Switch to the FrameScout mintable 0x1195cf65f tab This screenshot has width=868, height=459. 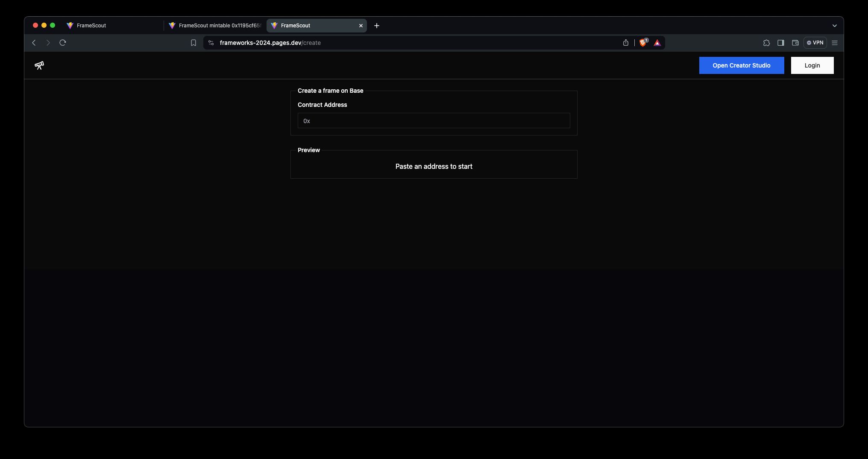[215, 26]
